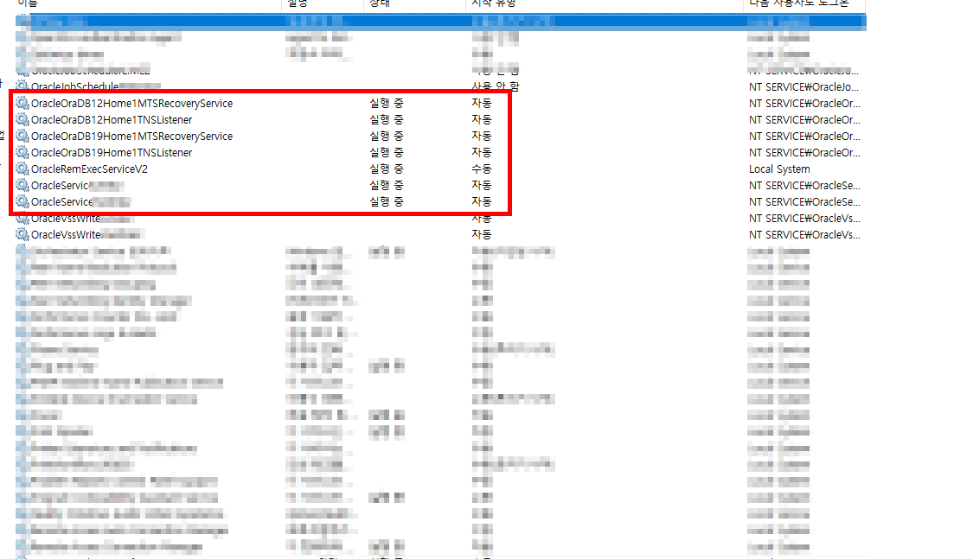Screen dimensions: 973x560
Task: Select the OracleOraDB19Home1TNSListener service name
Action: point(112,153)
